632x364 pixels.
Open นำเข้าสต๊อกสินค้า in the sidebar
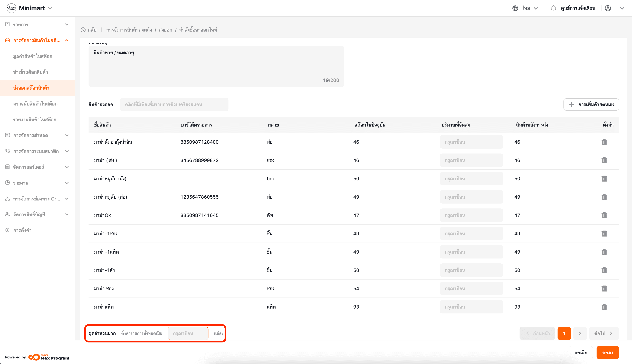pos(31,72)
